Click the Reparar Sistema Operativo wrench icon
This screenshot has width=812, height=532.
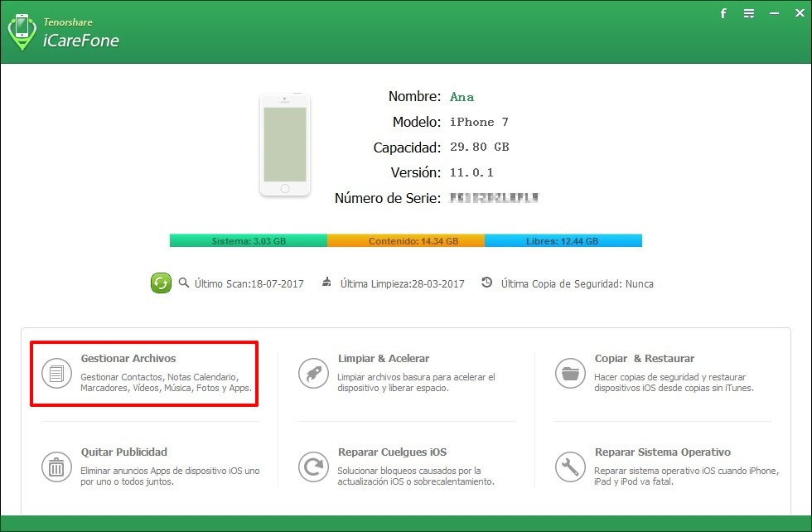click(x=570, y=467)
